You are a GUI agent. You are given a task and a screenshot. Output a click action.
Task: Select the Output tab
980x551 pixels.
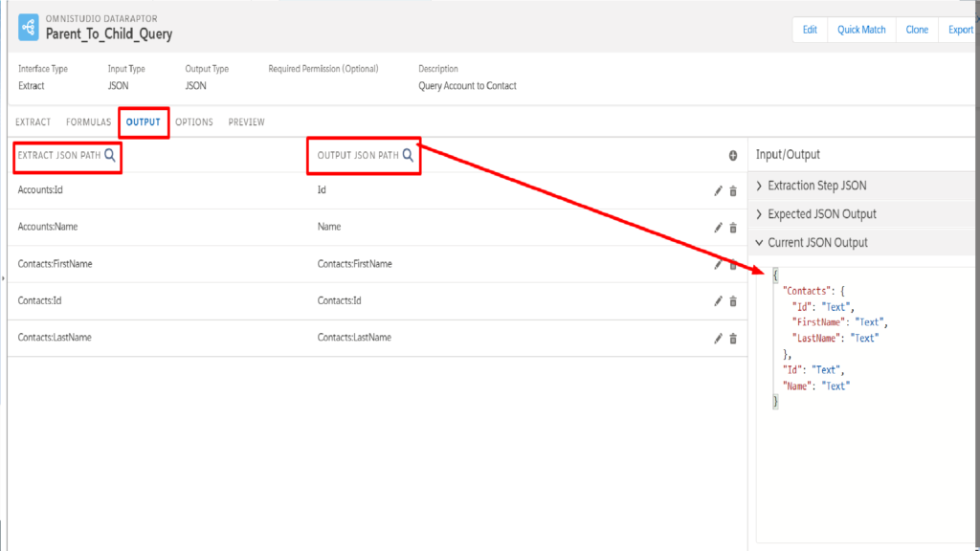pyautogui.click(x=144, y=121)
